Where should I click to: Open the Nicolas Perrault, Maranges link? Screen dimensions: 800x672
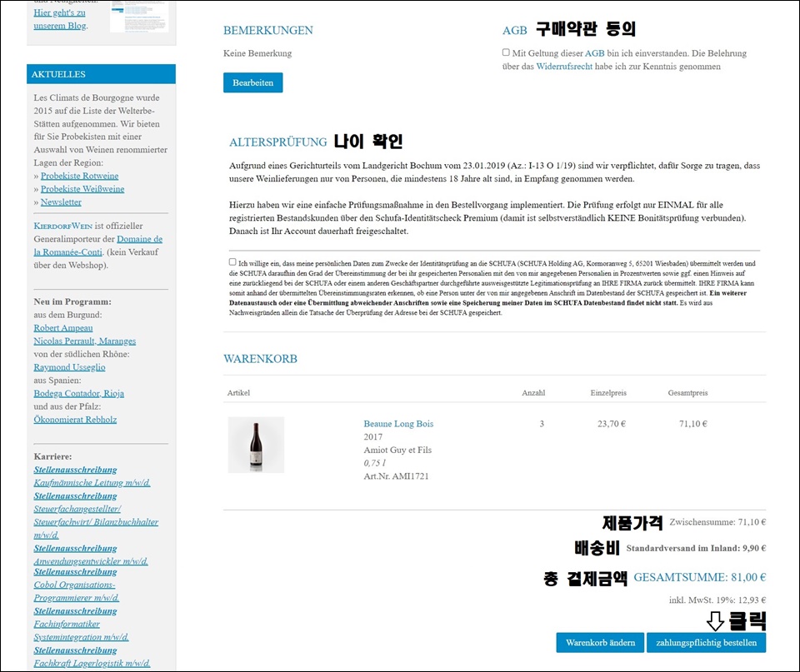click(85, 341)
